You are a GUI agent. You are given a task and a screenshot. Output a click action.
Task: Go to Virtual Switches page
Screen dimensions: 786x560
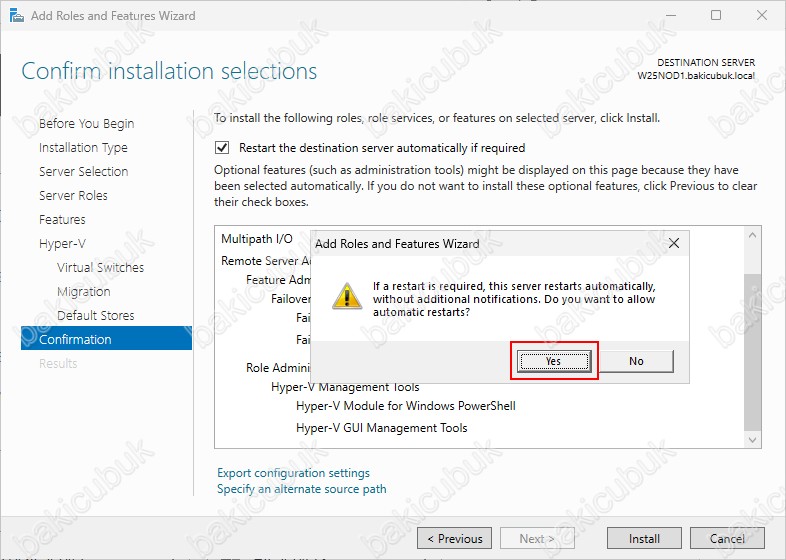[100, 268]
